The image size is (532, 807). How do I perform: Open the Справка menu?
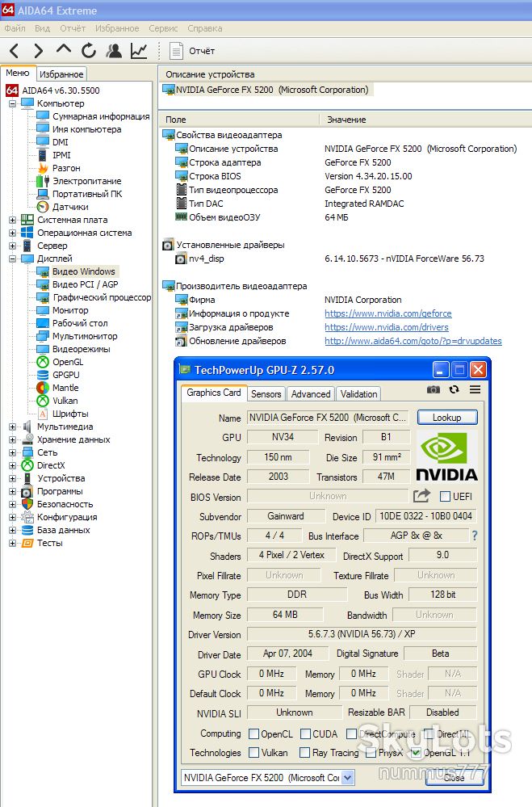click(205, 28)
